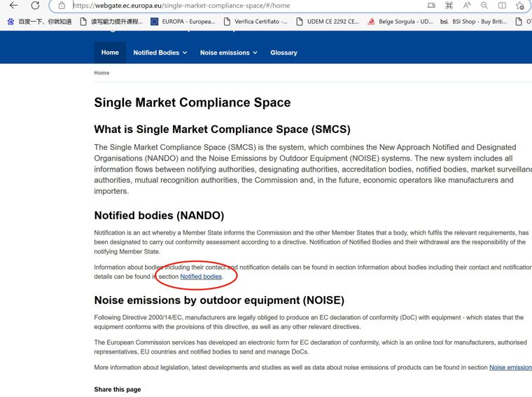The width and height of the screenshot is (532, 397).
Task: Click the URL address bar field
Action: click(x=237, y=6)
